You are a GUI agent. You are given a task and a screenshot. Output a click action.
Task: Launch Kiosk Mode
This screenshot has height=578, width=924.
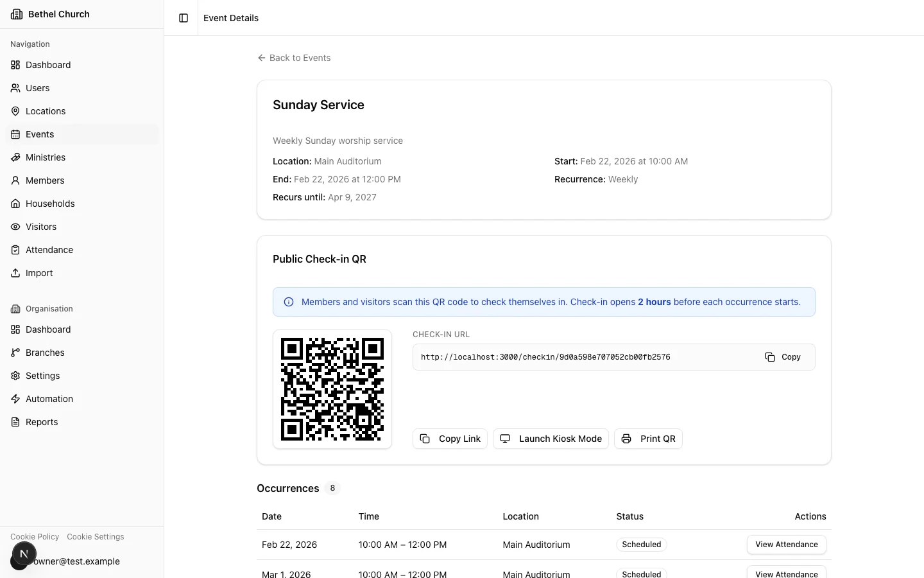point(551,439)
